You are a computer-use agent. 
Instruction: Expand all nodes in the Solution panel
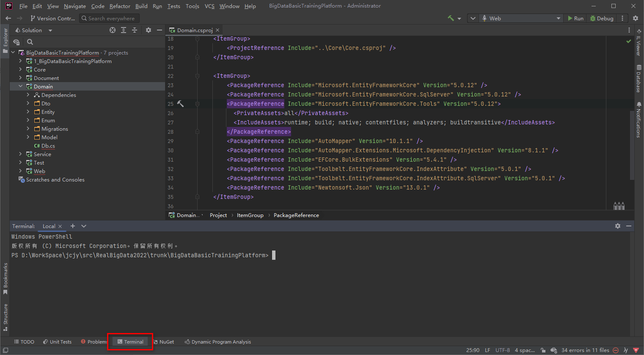tap(124, 30)
